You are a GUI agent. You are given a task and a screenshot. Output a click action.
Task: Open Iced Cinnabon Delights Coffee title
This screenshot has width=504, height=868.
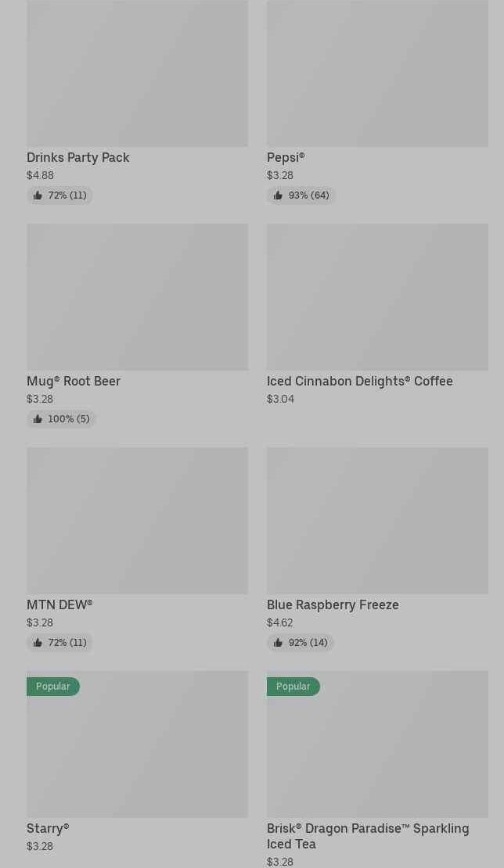[x=360, y=382]
